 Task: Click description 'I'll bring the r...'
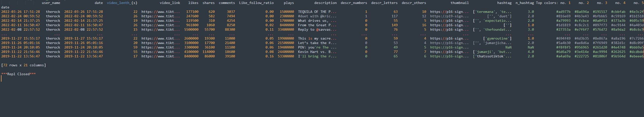317,56
